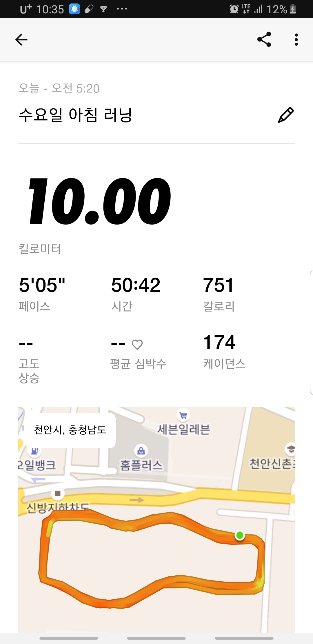Open the 천안시, 충청남도 location label
The image size is (313, 644).
coord(70,430)
